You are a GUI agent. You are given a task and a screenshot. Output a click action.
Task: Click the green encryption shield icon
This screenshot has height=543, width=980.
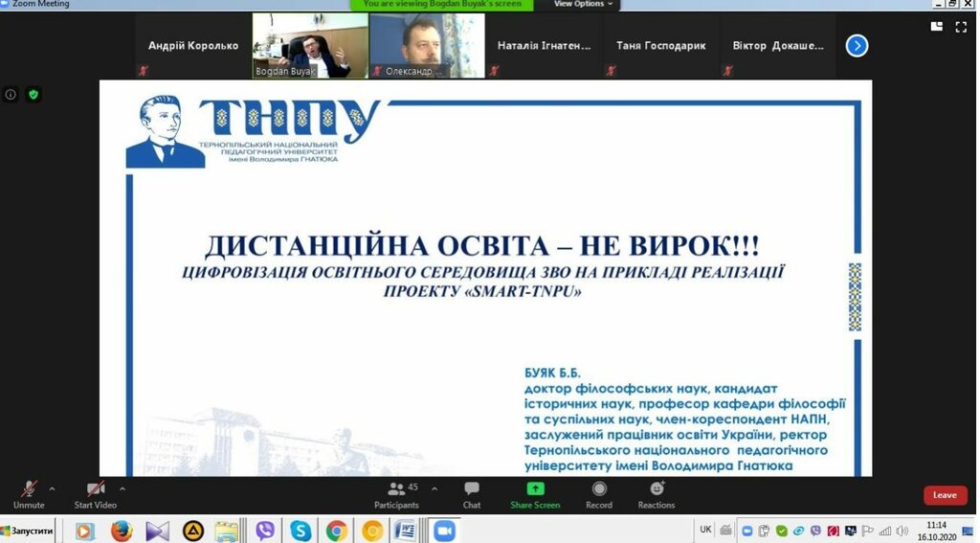pos(33,95)
